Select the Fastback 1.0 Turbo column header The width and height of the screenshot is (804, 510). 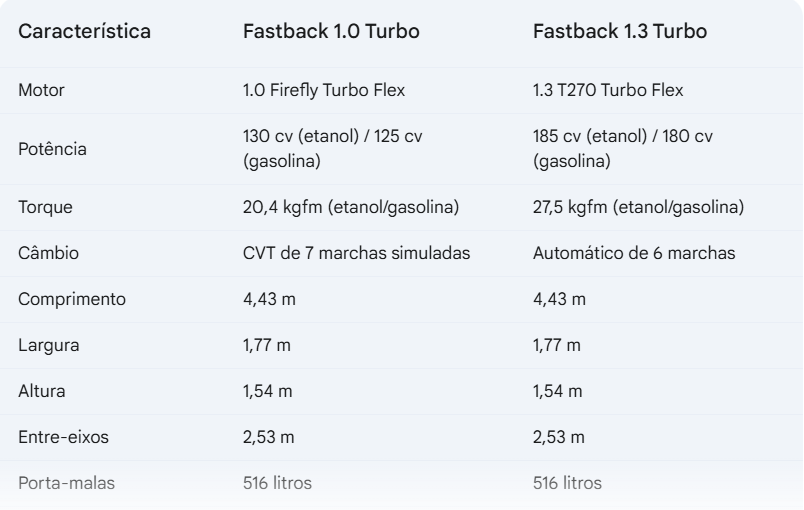(331, 31)
